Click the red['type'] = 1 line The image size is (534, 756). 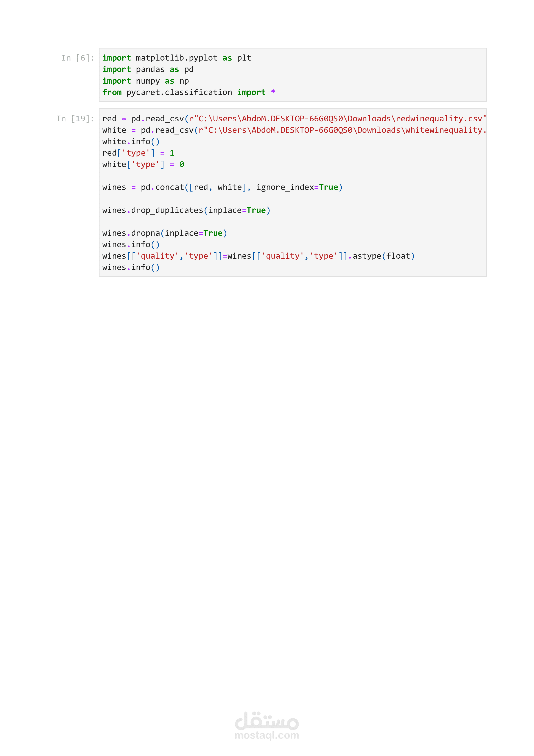[x=138, y=153]
